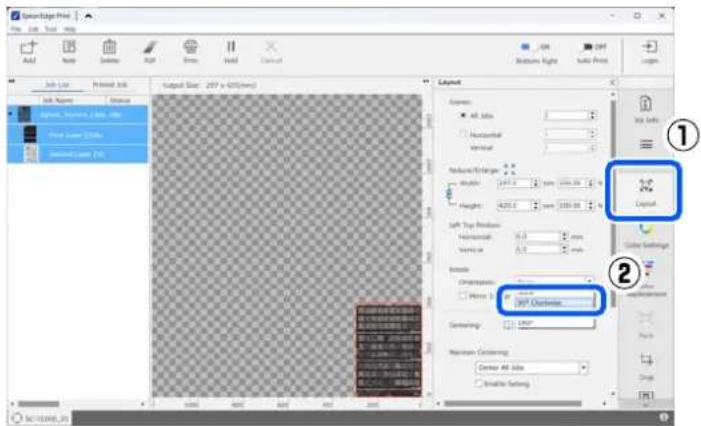Tick the Enable Setting checkbox

(x=479, y=384)
